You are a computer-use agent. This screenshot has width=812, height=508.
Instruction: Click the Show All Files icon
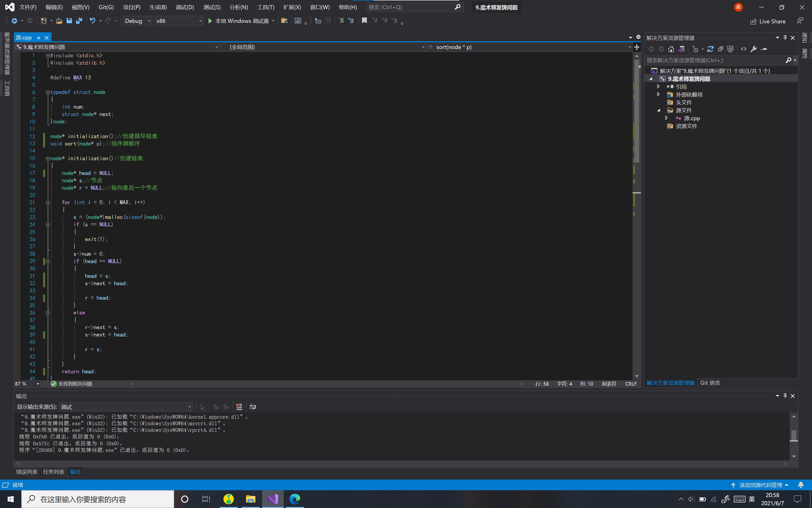click(x=731, y=49)
